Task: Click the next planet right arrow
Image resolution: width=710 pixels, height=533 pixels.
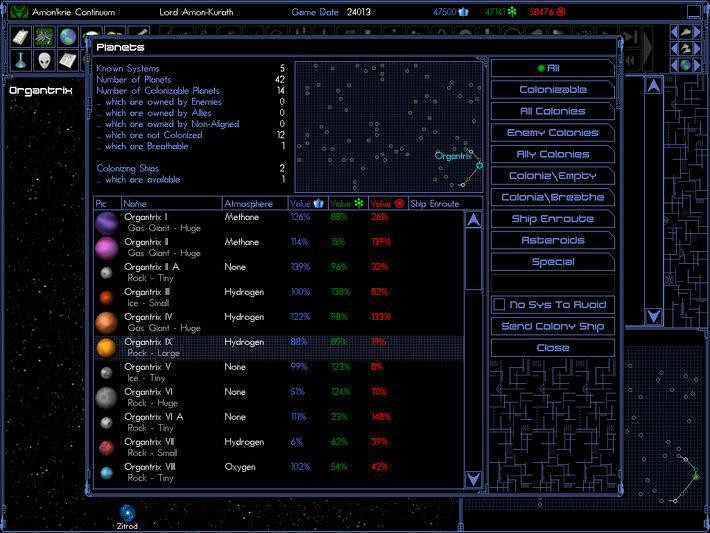Action: coord(697,65)
